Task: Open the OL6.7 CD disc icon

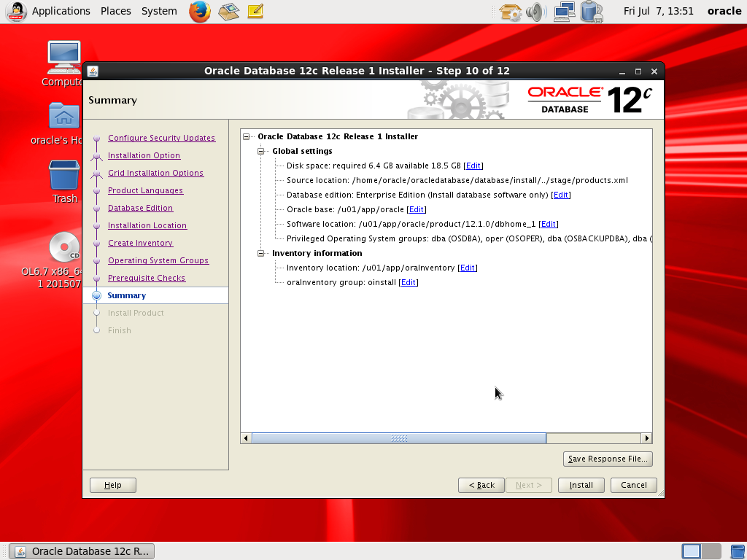Action: click(x=64, y=246)
